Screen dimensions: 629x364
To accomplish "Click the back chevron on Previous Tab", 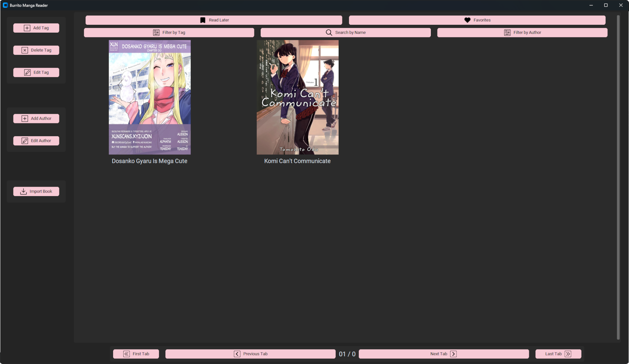I will (x=237, y=354).
